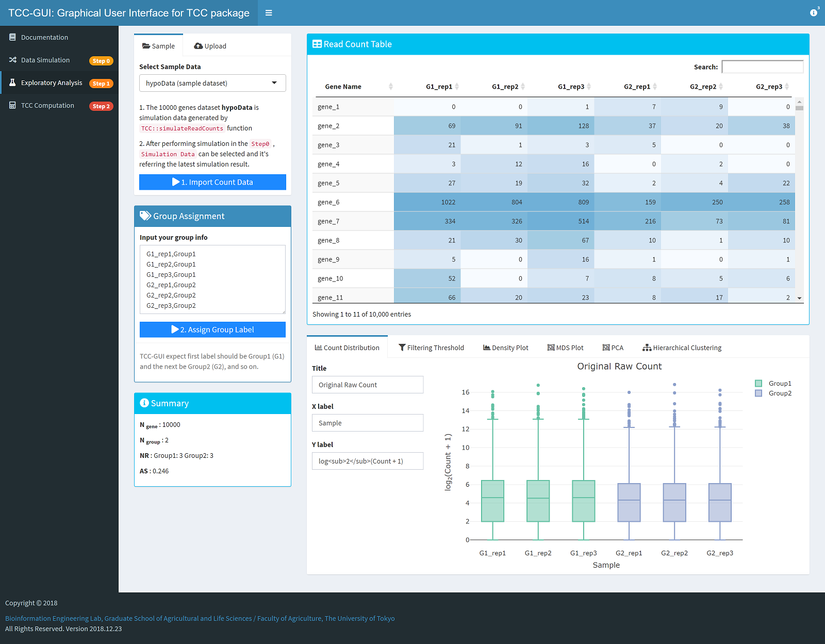Image resolution: width=825 pixels, height=644 pixels.
Task: Click the plot Title text field
Action: 367,385
